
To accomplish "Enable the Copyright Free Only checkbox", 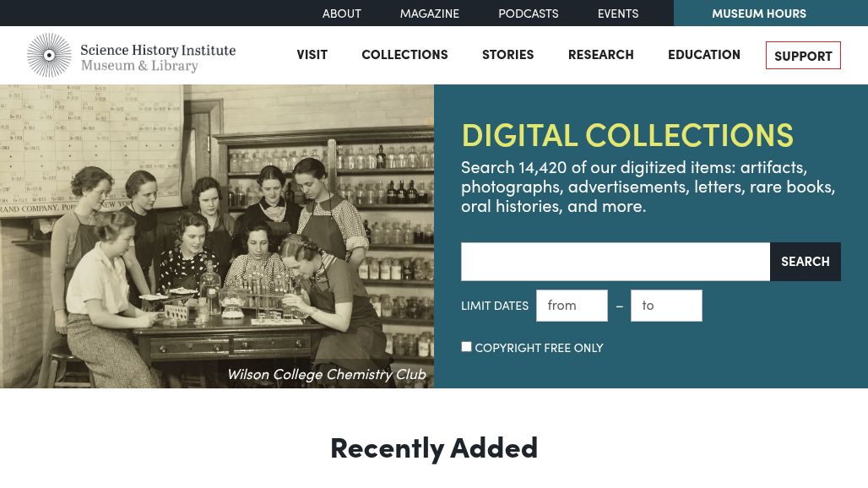I will (x=466, y=347).
